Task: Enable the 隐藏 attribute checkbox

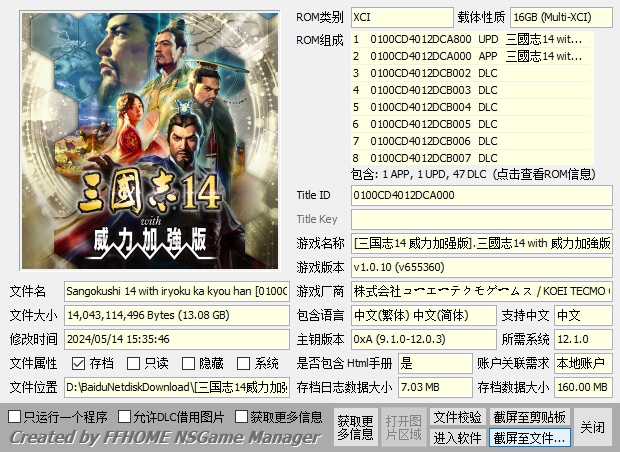Action: [x=188, y=363]
